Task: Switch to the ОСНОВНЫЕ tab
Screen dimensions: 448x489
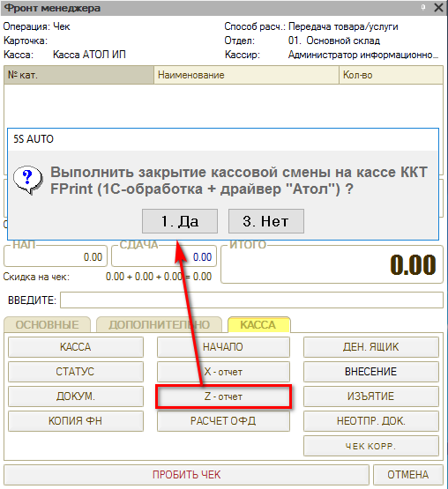Action: tap(47, 324)
